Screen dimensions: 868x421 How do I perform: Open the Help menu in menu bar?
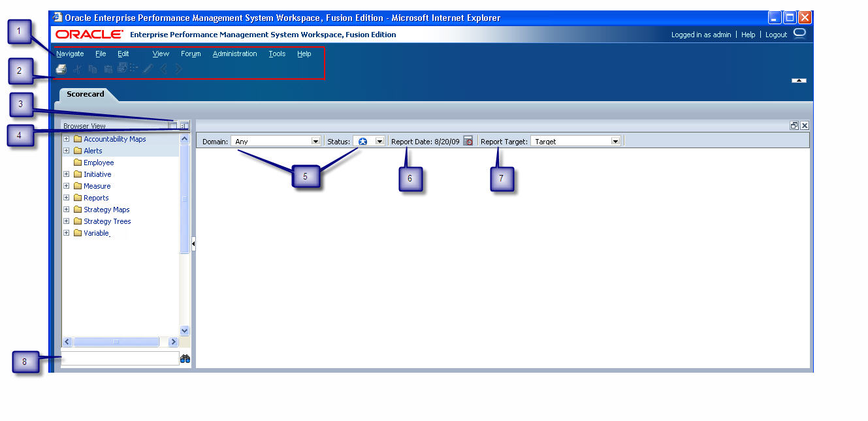coord(304,54)
